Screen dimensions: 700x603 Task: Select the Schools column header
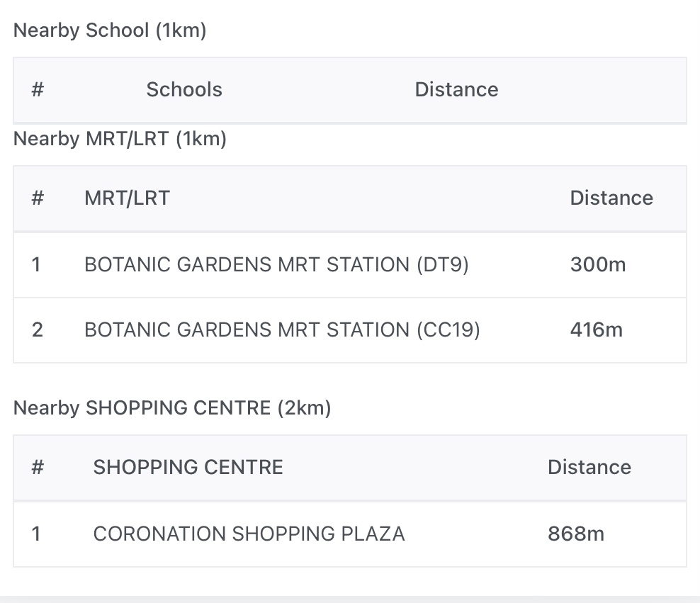pyautogui.click(x=184, y=90)
